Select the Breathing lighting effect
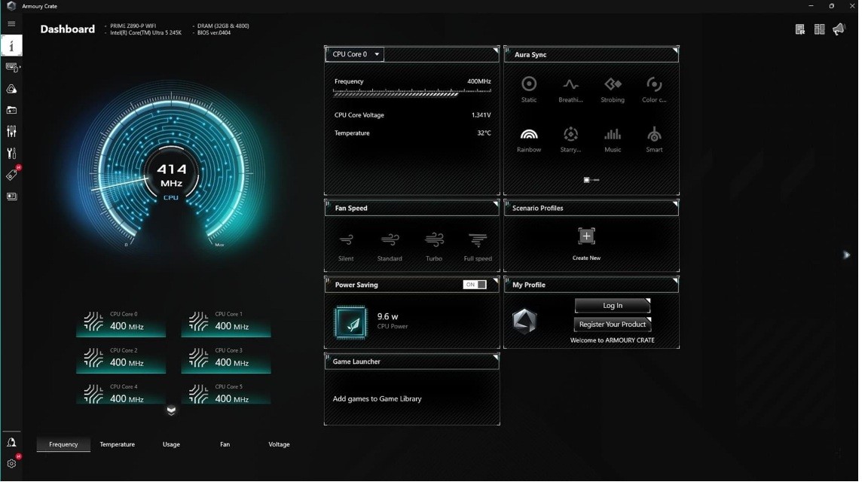 (570, 90)
